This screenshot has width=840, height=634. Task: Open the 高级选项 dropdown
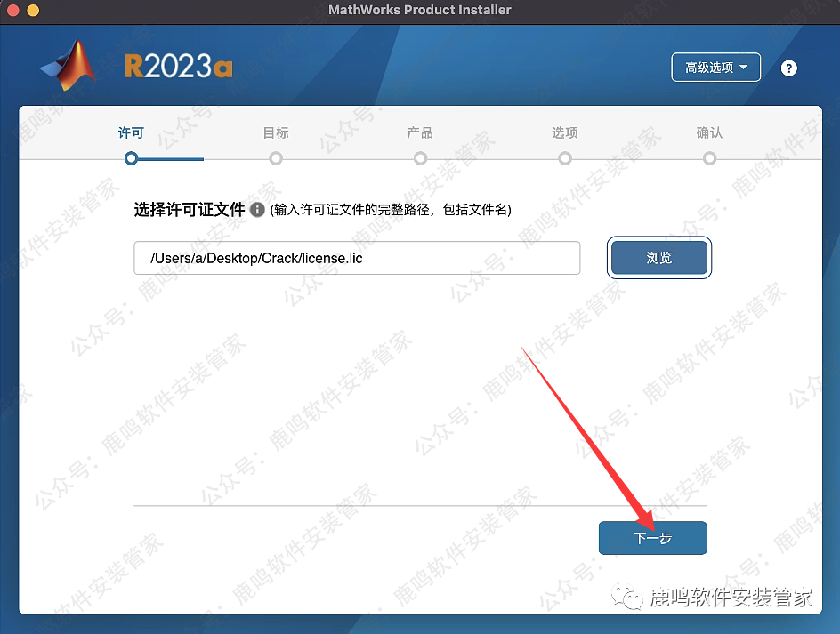(715, 67)
